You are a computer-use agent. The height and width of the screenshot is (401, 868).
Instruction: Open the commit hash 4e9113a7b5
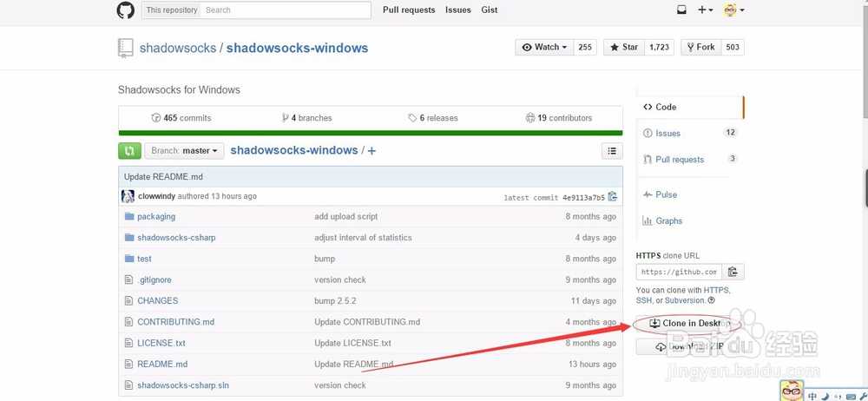click(x=583, y=197)
